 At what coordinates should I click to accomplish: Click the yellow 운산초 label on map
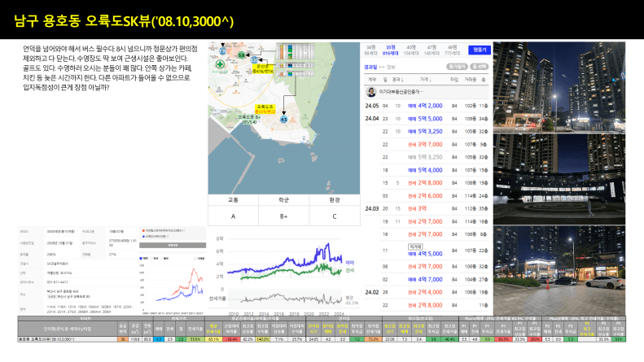263,68
